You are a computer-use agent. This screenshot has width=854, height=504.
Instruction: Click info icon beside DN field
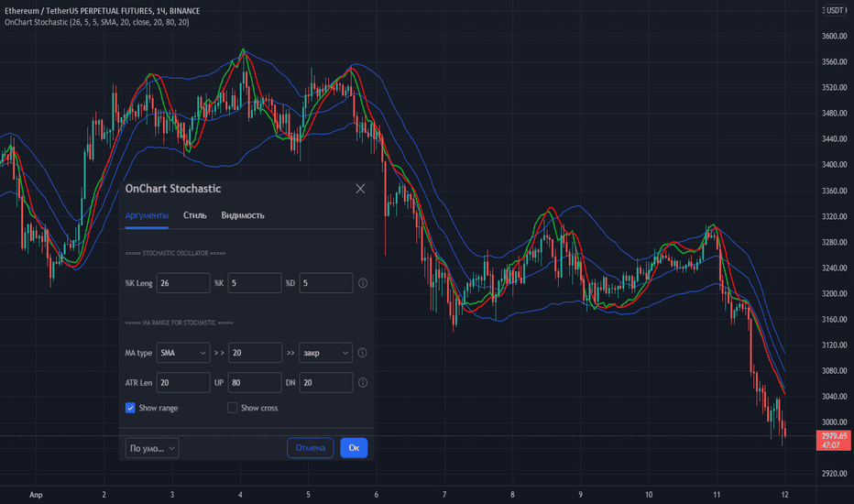coord(363,382)
